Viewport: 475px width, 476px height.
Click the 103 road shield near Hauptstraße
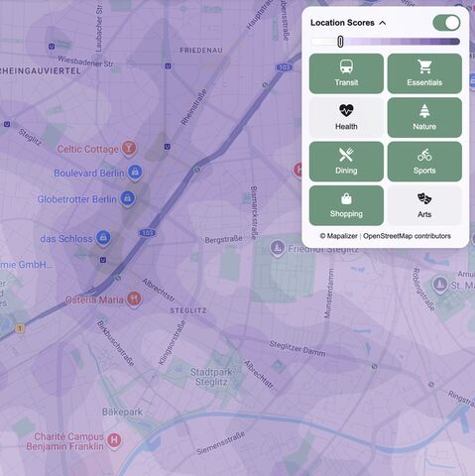(284, 67)
